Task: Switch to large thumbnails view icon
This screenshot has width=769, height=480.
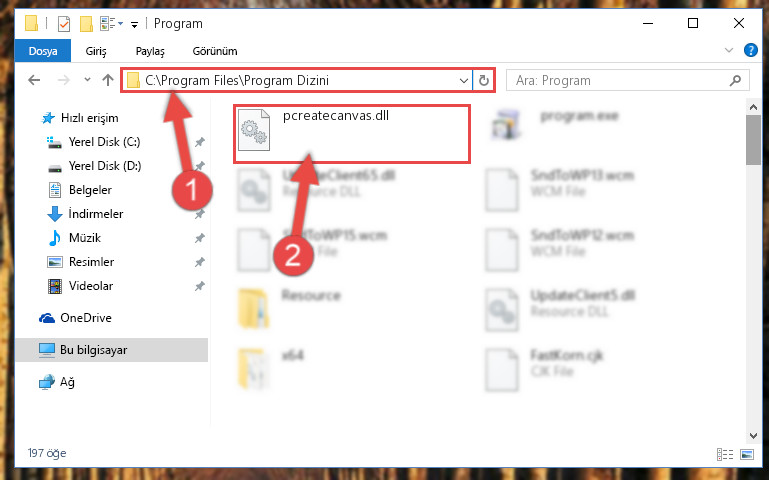Action: coord(747,455)
